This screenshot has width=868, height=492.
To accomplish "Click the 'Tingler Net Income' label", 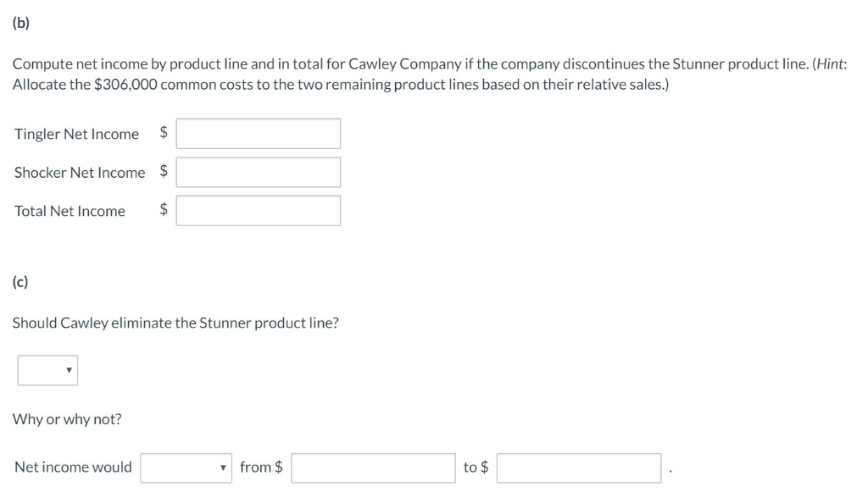I will (x=76, y=134).
